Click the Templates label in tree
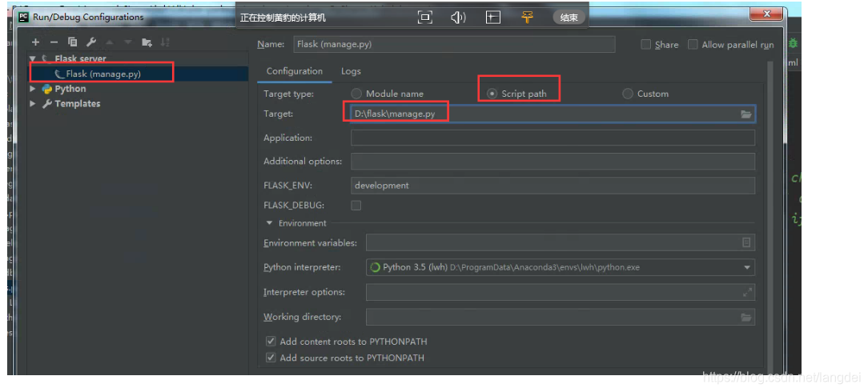 point(78,103)
